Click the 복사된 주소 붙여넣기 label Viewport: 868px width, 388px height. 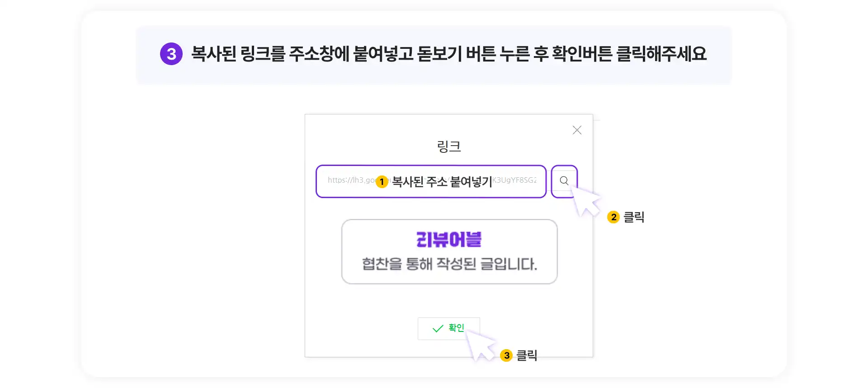442,182
